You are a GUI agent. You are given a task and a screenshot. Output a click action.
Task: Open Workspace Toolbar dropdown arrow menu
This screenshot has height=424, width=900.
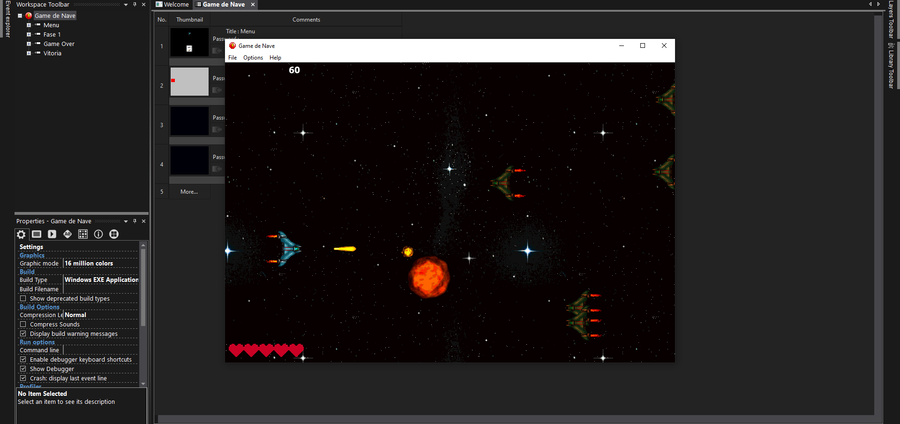coord(126,5)
